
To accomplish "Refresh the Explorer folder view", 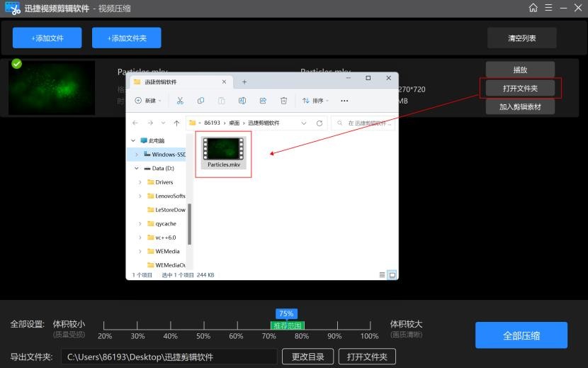I will pos(320,123).
